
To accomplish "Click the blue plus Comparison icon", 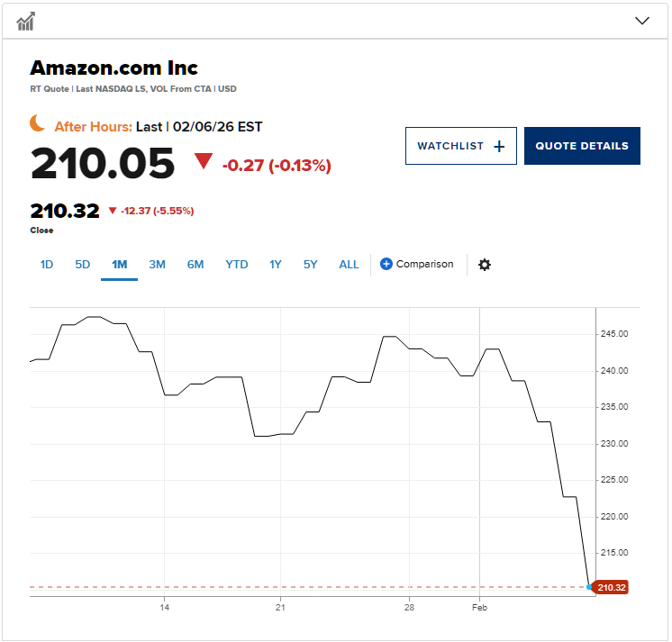I will 386,264.
